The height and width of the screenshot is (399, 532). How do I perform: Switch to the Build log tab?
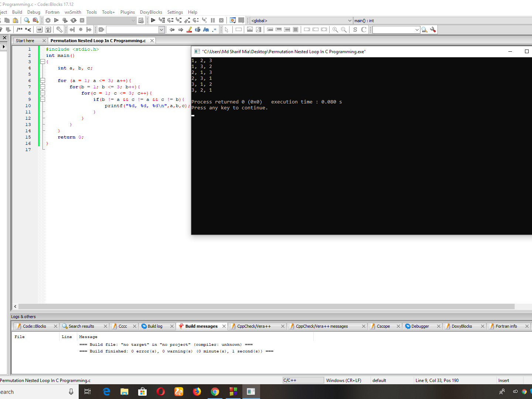(155, 326)
